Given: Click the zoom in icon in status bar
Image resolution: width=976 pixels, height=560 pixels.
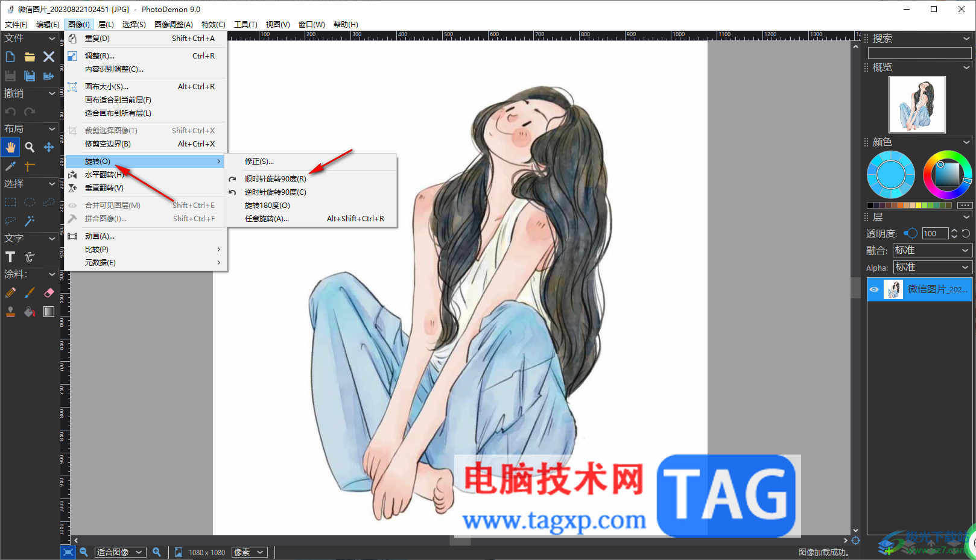Looking at the screenshot, I should point(157,552).
